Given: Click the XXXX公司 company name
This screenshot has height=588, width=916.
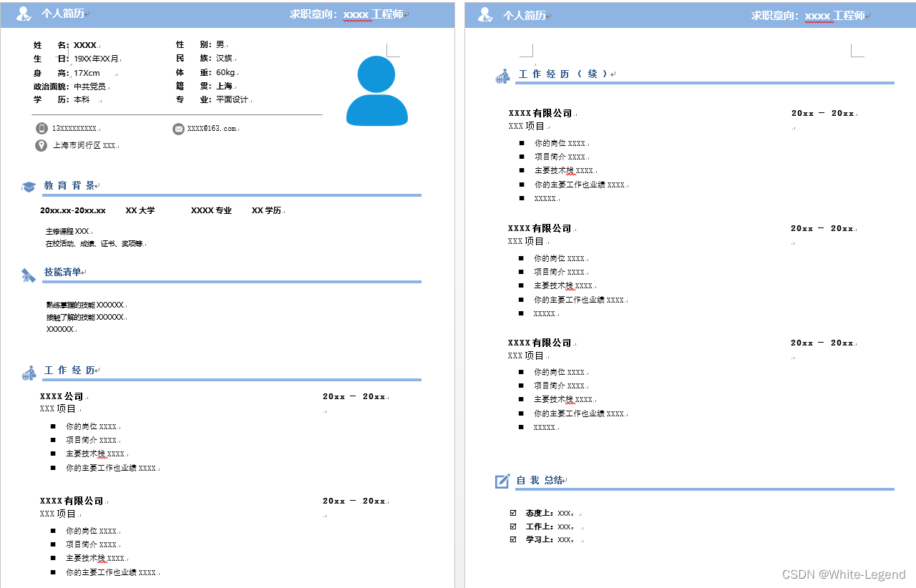Looking at the screenshot, I should 62,396.
